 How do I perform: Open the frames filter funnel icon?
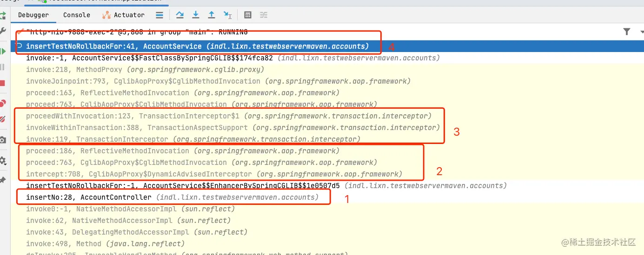tap(627, 32)
